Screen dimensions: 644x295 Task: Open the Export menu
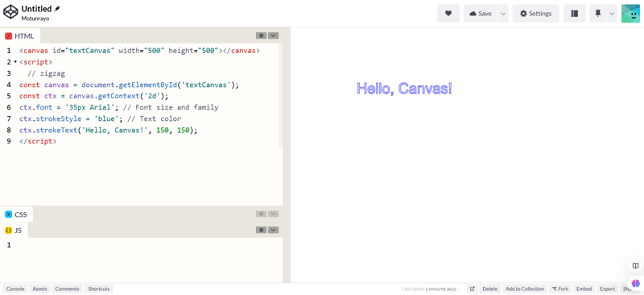(x=608, y=289)
